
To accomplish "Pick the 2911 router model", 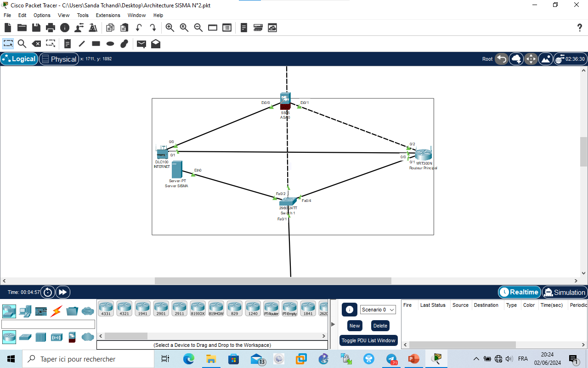I will point(180,308).
